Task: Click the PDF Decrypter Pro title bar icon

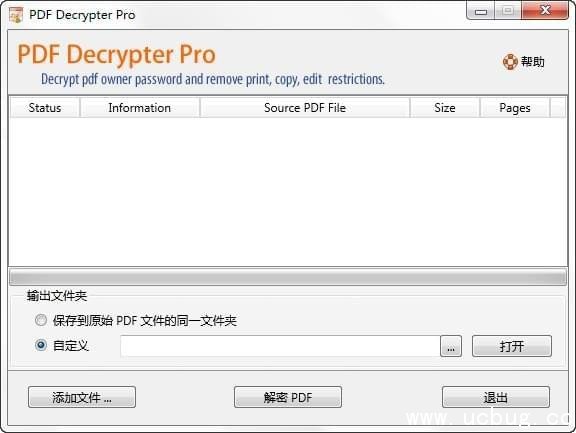Action: click(x=16, y=15)
